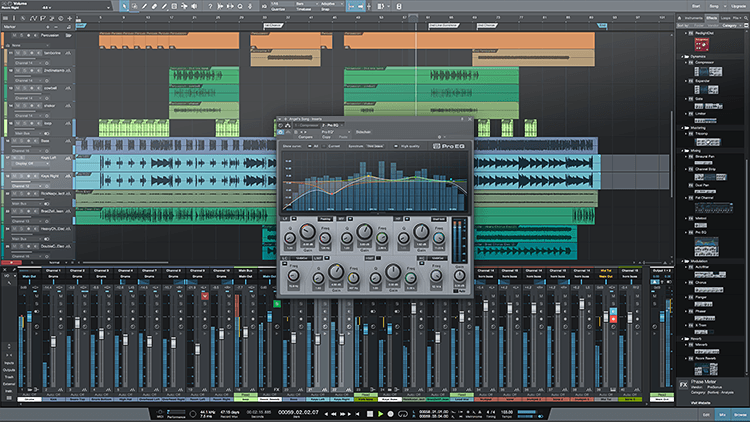
Task: Click the Add Track plus icon
Action: coord(70,18)
